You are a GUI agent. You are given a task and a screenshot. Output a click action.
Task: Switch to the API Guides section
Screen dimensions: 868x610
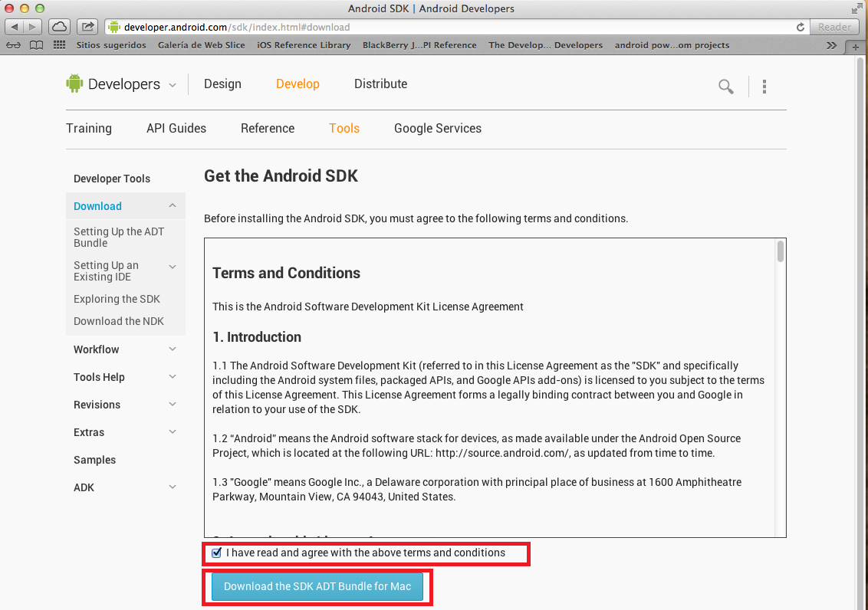[x=176, y=128]
